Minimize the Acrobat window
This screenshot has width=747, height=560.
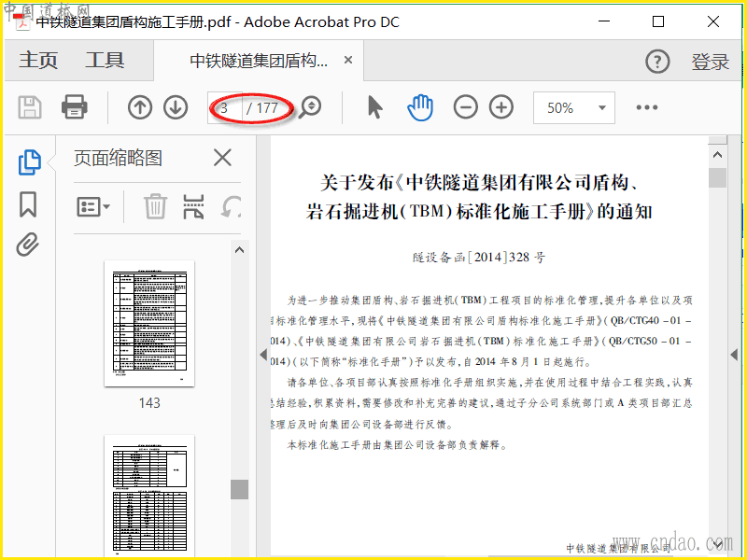point(604,21)
